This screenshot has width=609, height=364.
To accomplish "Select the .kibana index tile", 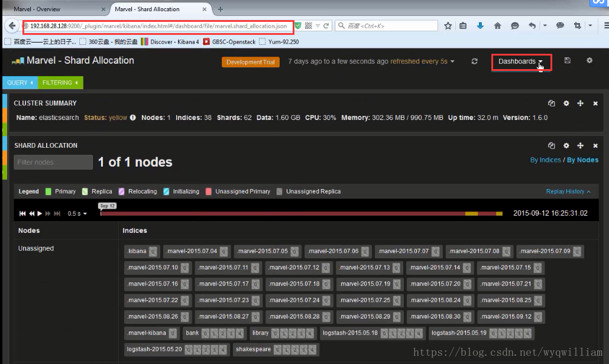I will coord(142,252).
